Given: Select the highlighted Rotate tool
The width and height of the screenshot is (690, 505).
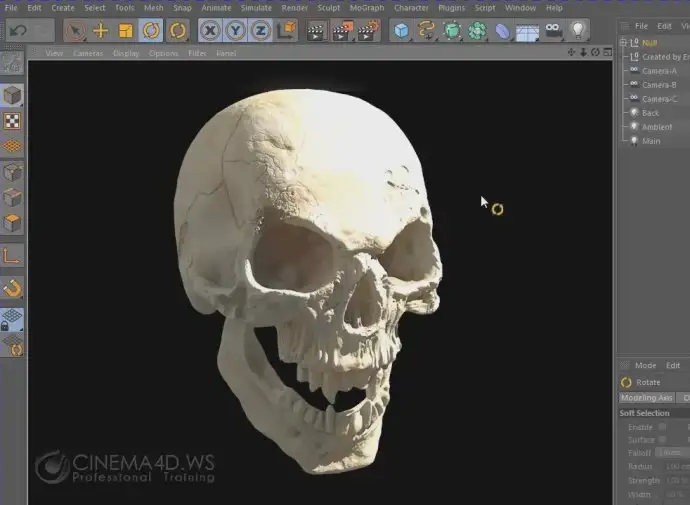Looking at the screenshot, I should click(x=151, y=31).
